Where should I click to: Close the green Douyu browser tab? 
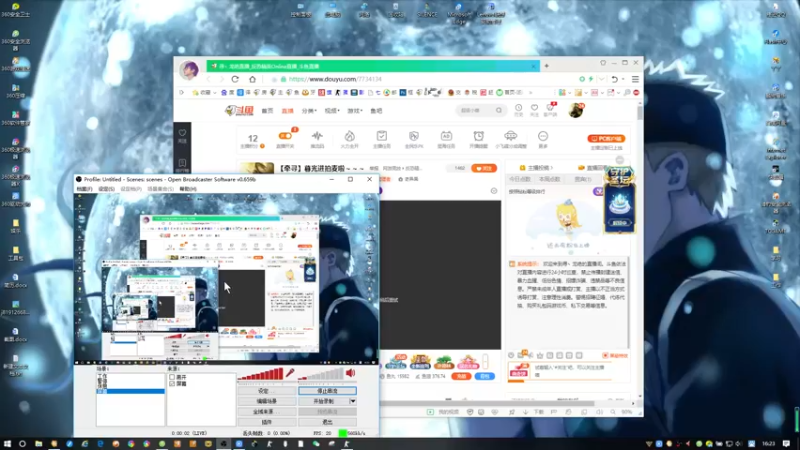534,66
